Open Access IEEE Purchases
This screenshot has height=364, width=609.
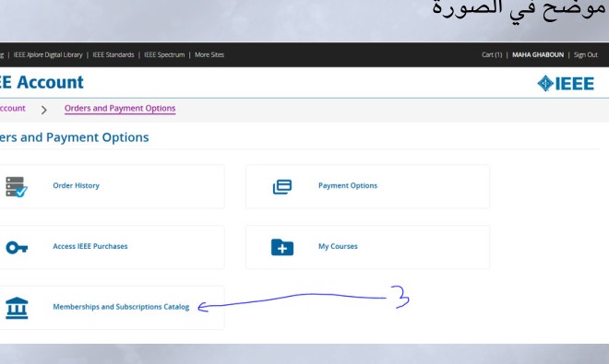click(90, 246)
